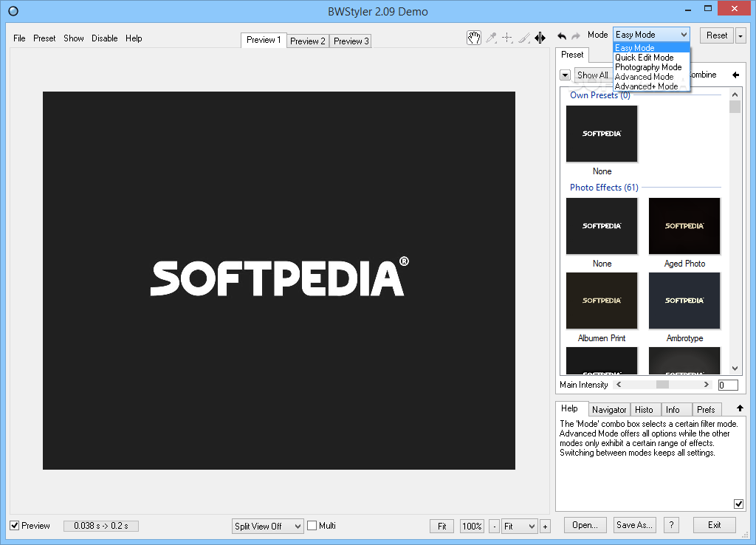Select the eyedropper tool
Screen dimensions: 756x545
[491, 38]
